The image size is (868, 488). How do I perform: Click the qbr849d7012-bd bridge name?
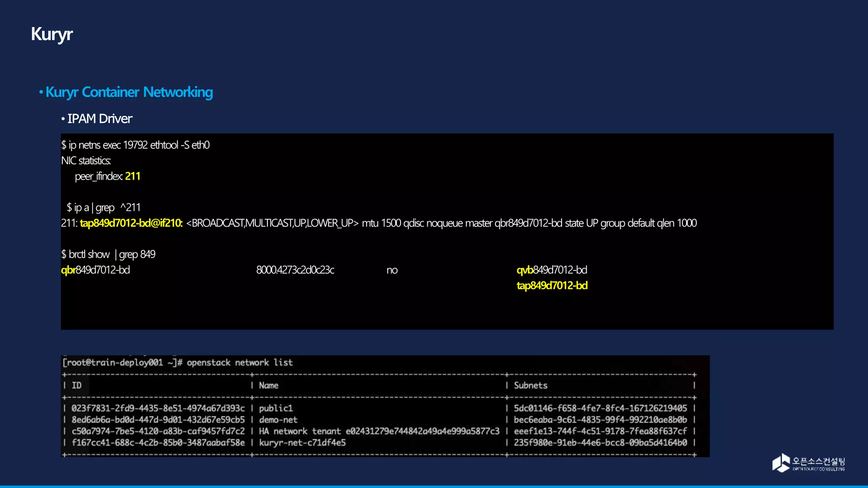coord(95,270)
